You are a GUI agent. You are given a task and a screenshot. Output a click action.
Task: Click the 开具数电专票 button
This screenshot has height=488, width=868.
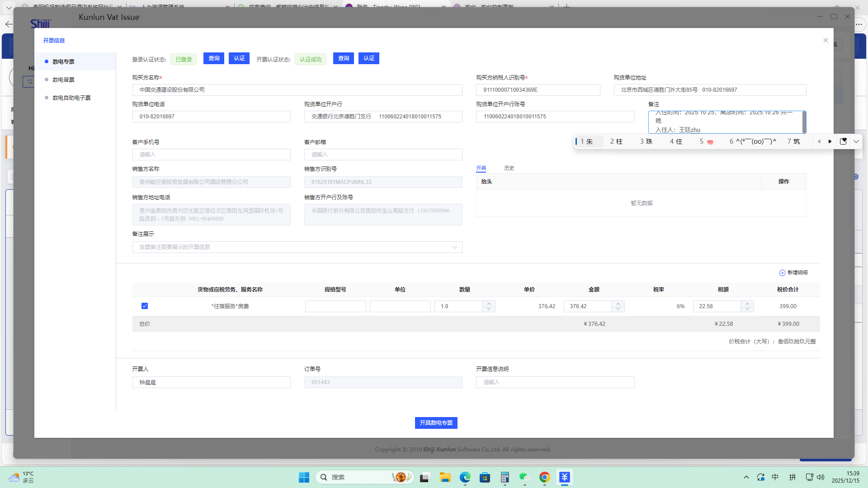[x=436, y=423]
